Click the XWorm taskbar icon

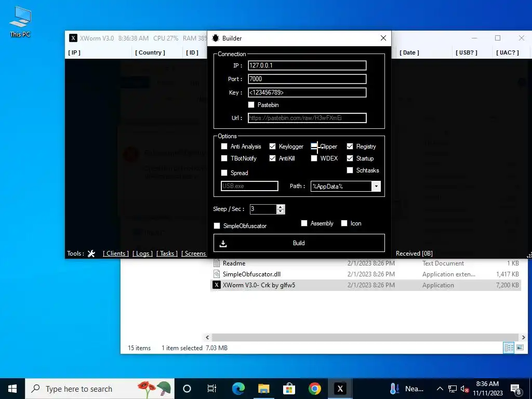point(340,389)
